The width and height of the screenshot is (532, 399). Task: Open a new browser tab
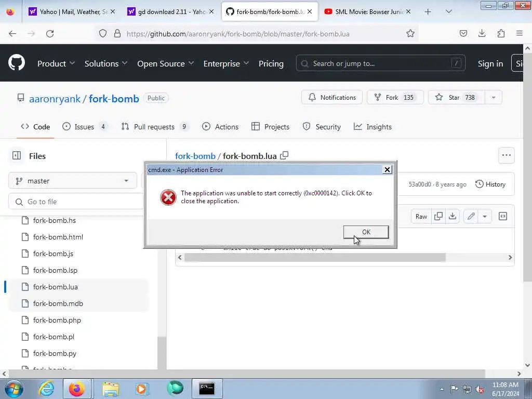pyautogui.click(x=428, y=12)
